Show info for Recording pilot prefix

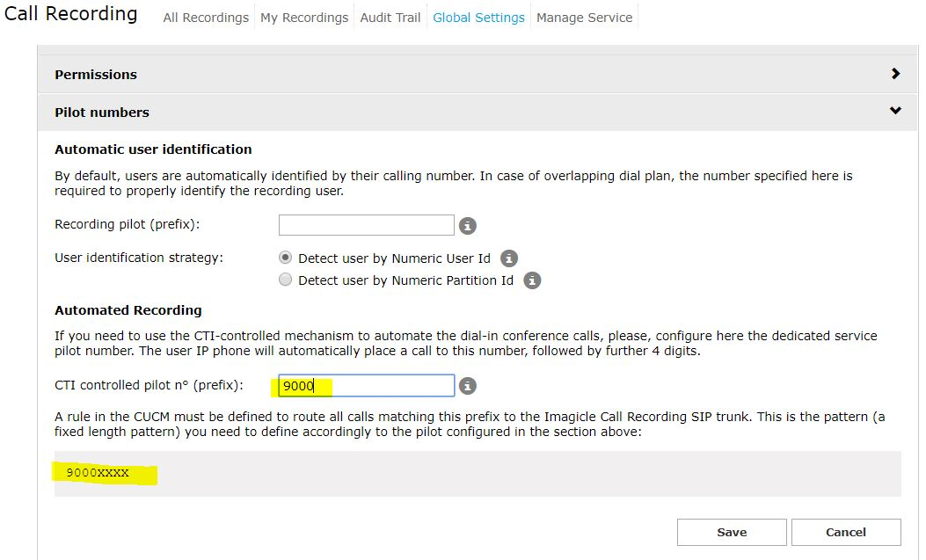(468, 226)
